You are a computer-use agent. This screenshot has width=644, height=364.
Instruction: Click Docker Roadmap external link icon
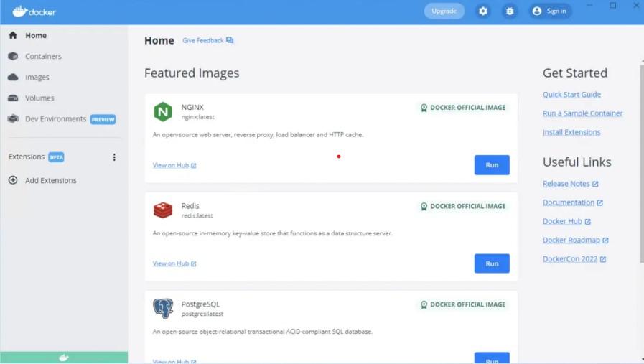click(x=605, y=241)
